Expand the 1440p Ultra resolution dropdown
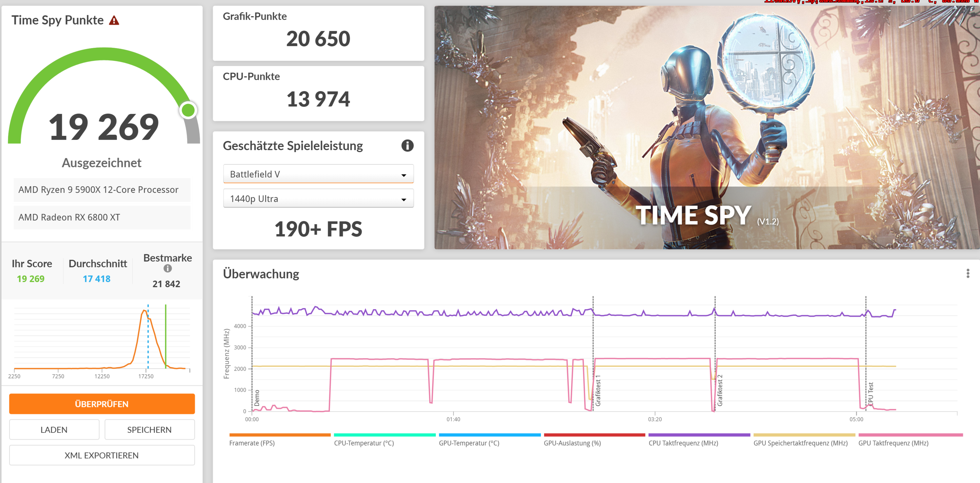Viewport: 980px width, 483px height. click(318, 199)
